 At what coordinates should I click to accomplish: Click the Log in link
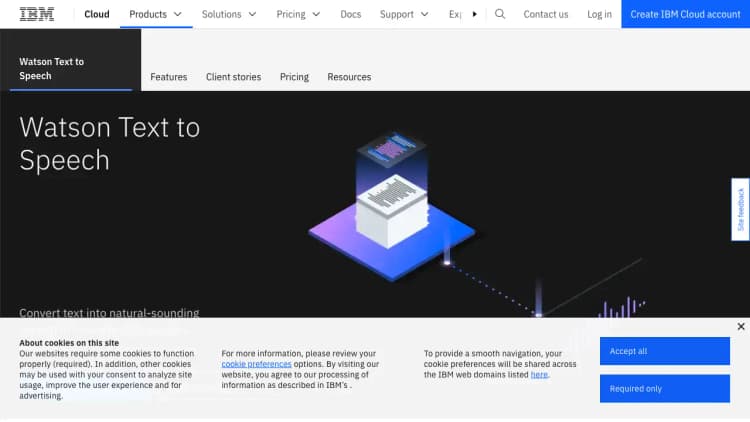(599, 14)
